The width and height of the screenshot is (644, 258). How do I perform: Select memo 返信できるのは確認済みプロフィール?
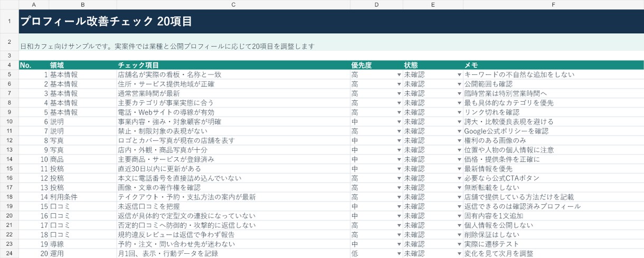pyautogui.click(x=553, y=207)
